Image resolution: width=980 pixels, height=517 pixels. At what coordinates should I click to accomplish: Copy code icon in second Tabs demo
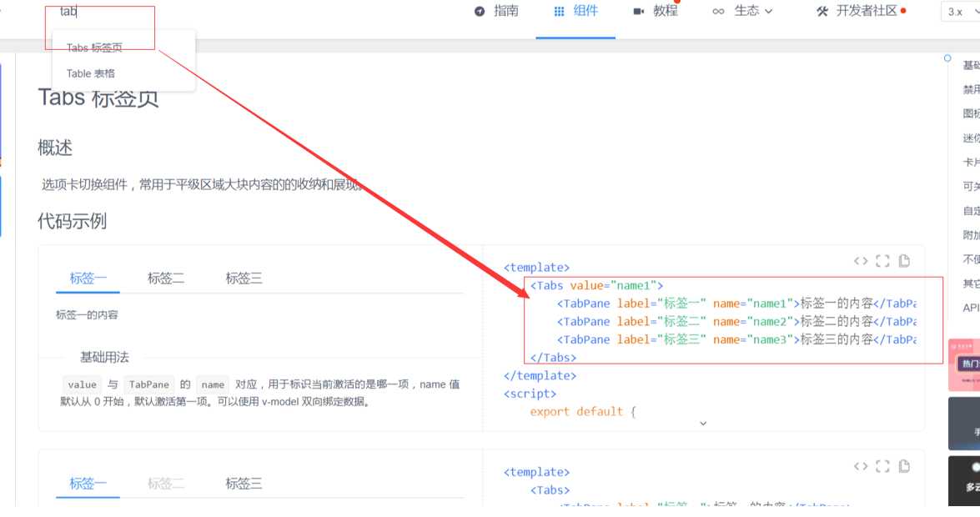tap(904, 466)
